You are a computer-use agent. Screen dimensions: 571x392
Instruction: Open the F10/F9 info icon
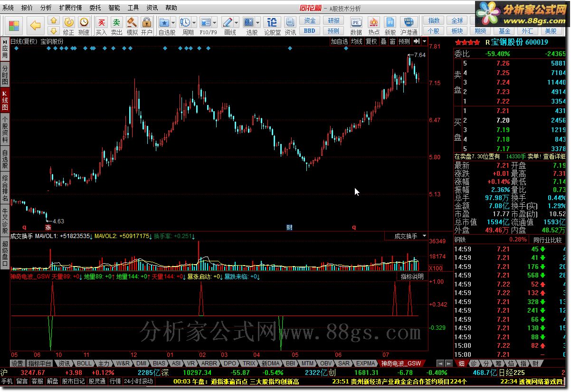pos(206,22)
